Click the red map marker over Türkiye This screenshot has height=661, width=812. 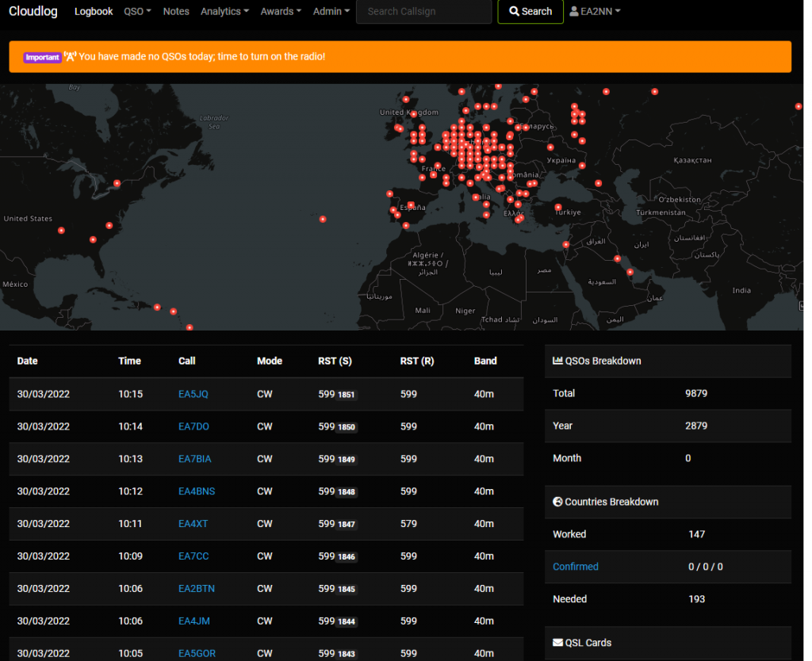[x=558, y=208]
